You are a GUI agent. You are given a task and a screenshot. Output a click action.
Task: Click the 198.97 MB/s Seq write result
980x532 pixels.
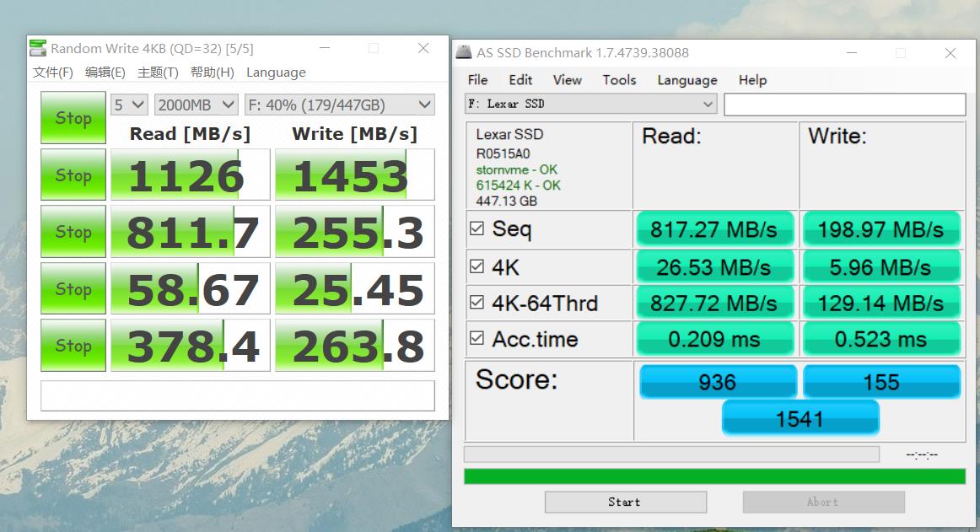(x=881, y=229)
